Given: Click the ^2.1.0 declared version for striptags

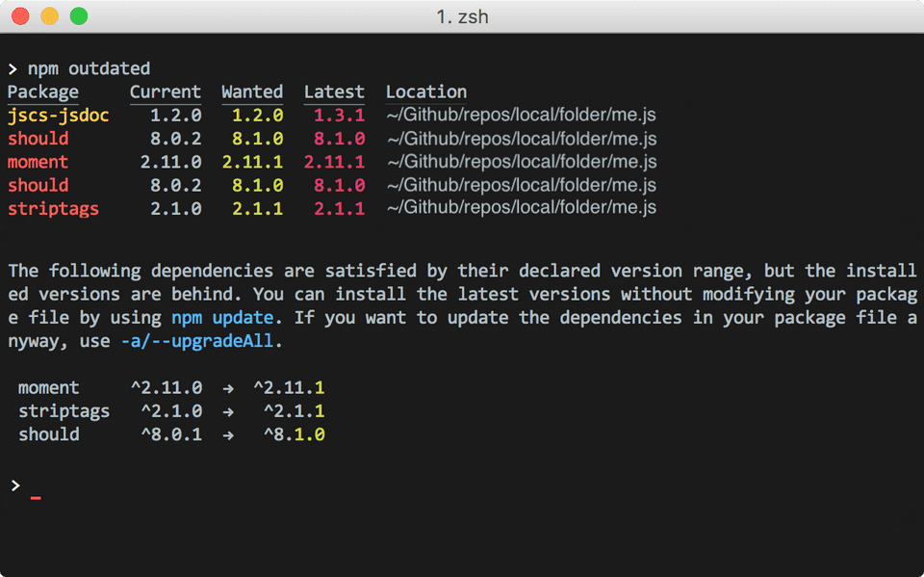Looking at the screenshot, I should (x=171, y=411).
